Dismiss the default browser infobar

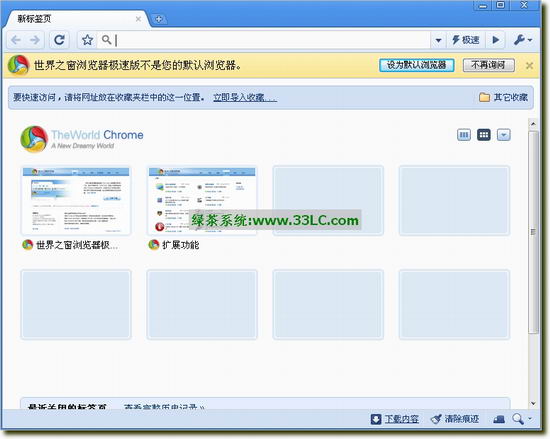pos(530,65)
